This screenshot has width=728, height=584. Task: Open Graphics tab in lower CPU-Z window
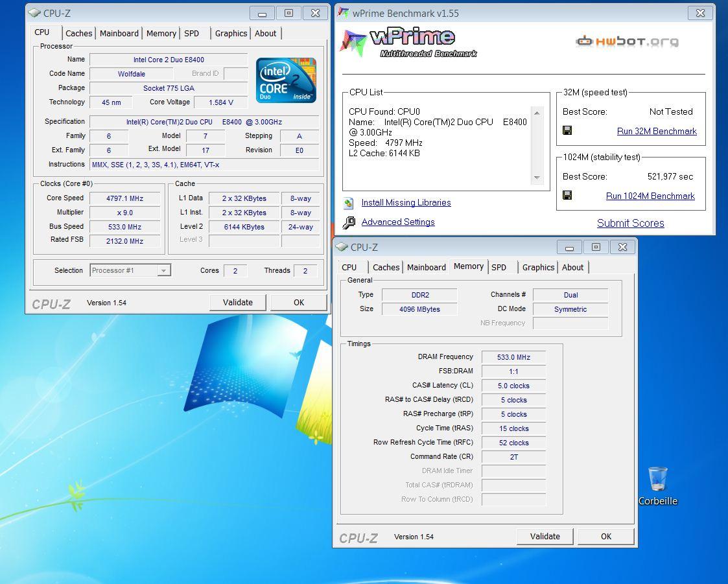pos(538,268)
